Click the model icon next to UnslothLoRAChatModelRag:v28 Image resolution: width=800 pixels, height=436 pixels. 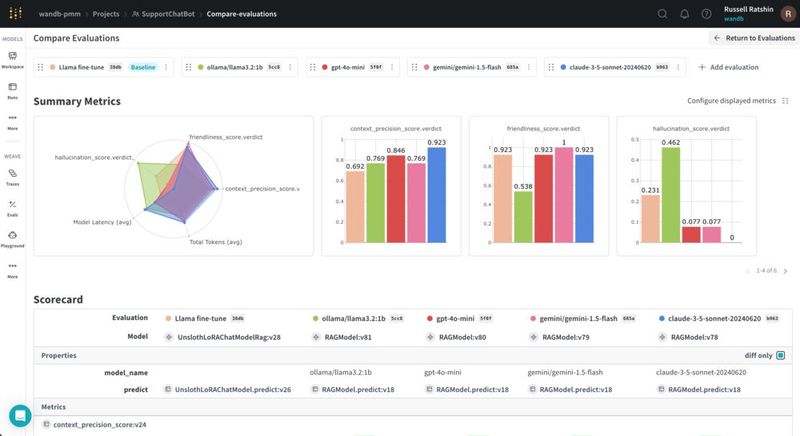tap(169, 337)
